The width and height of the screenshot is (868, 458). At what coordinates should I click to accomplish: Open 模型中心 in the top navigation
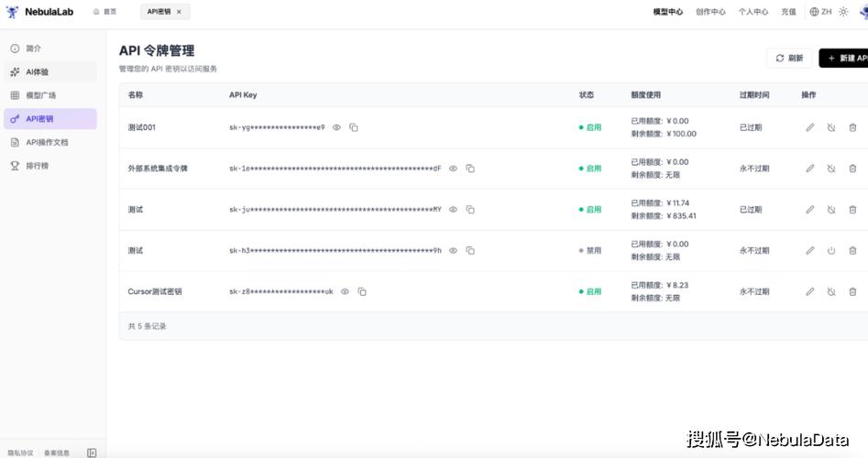667,12
